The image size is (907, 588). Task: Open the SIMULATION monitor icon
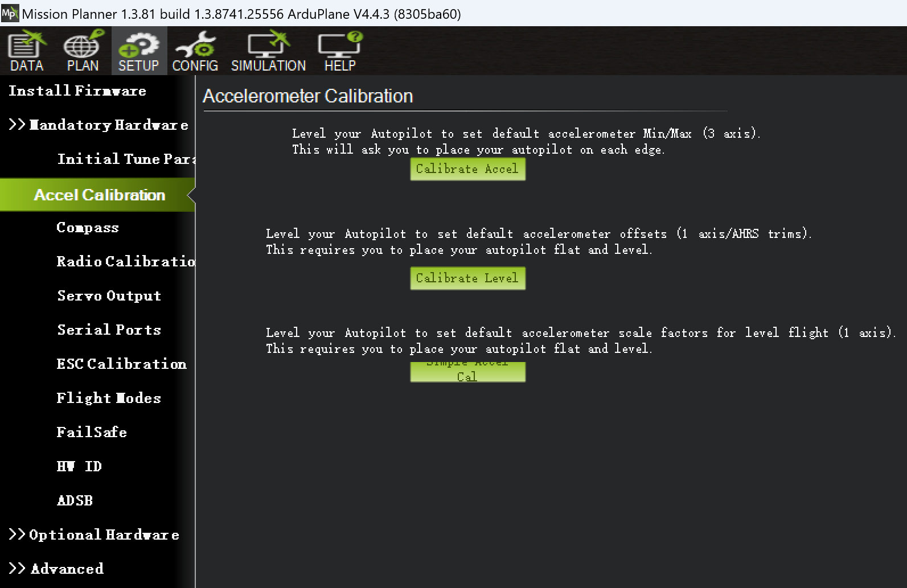pos(268,51)
